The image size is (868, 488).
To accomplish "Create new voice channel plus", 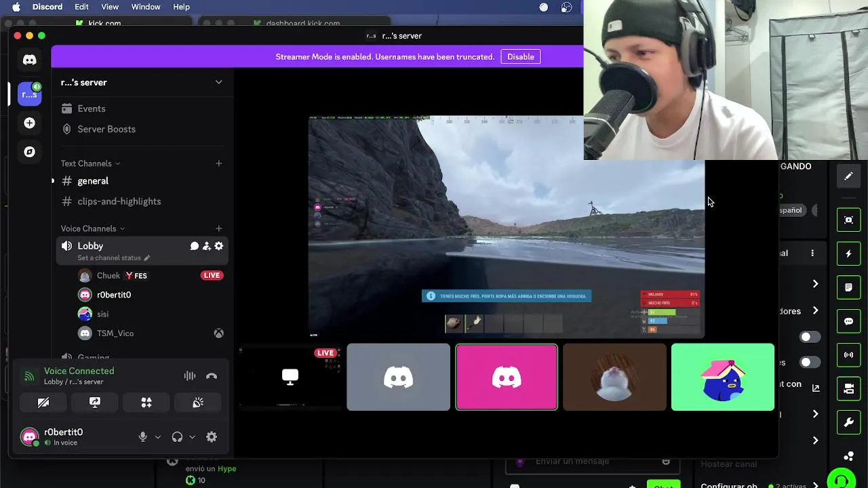I will pyautogui.click(x=218, y=228).
